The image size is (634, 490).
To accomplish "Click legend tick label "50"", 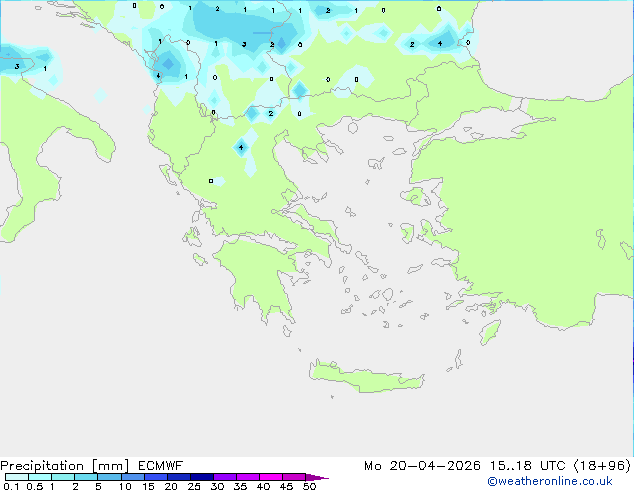I will coord(309,486).
